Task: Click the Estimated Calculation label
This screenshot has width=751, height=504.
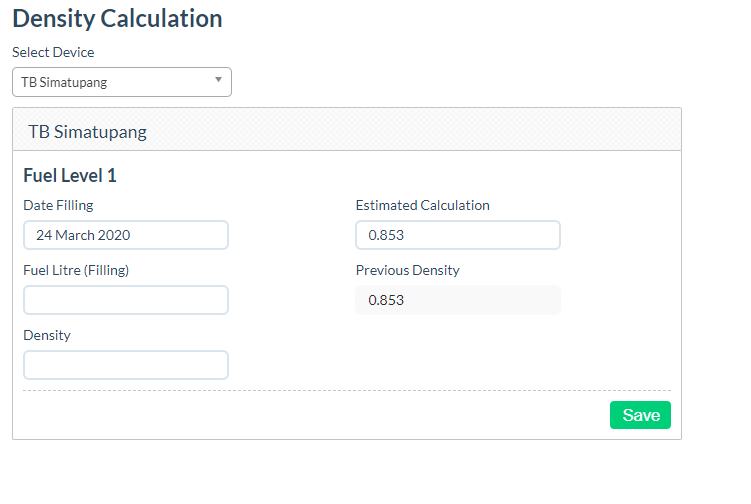Action: 422,205
